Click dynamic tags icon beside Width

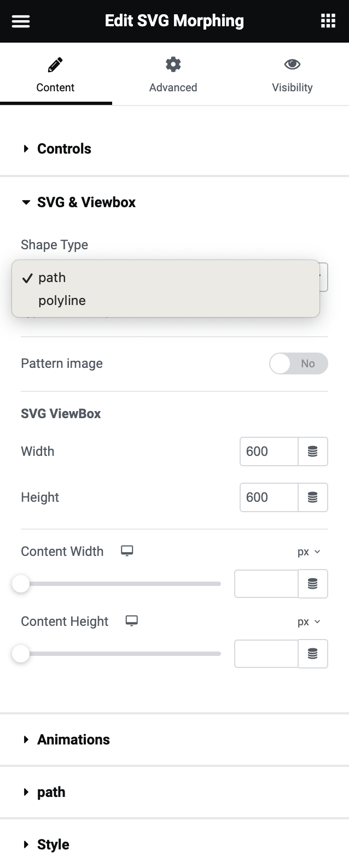tap(313, 451)
